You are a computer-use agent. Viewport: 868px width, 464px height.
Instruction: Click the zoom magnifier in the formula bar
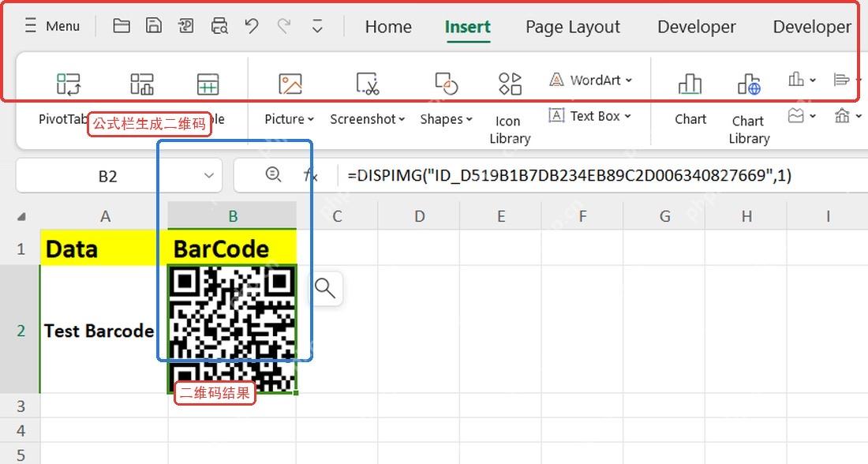click(273, 175)
